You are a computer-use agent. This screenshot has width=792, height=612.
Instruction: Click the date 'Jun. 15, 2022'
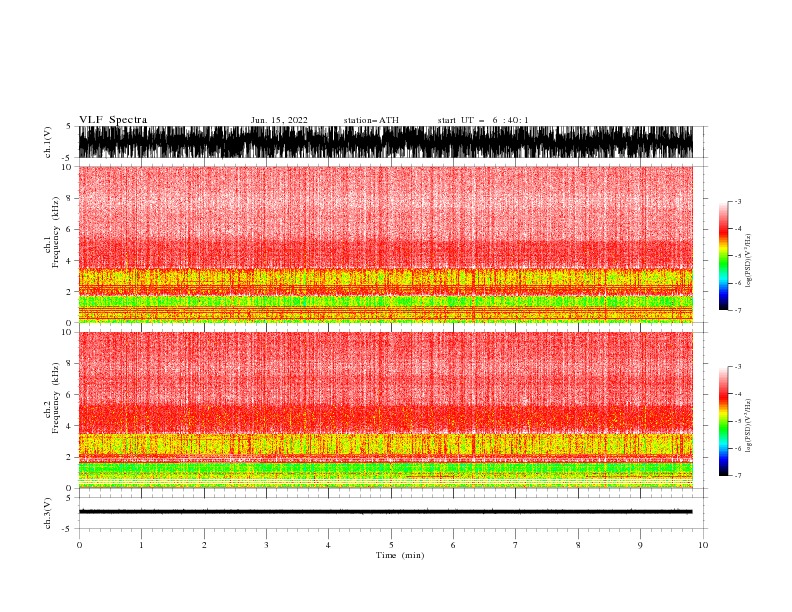point(279,120)
